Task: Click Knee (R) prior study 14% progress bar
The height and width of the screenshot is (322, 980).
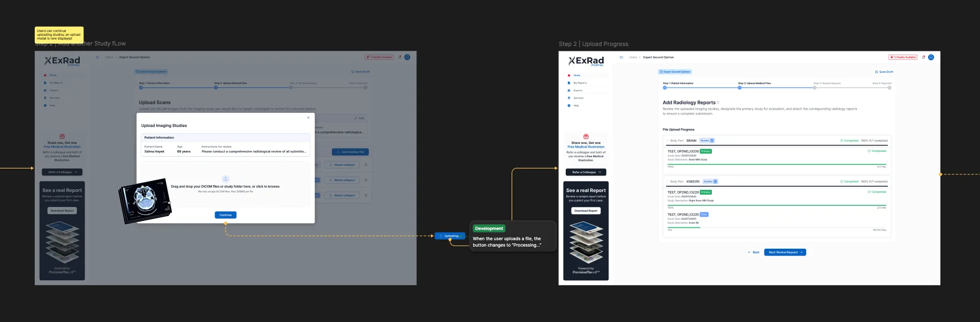Action: tap(777, 228)
